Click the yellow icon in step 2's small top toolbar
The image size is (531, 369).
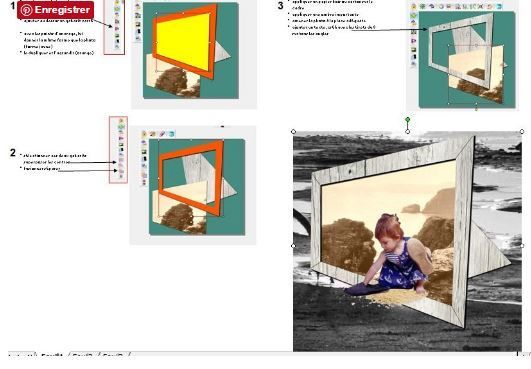pyautogui.click(x=144, y=134)
